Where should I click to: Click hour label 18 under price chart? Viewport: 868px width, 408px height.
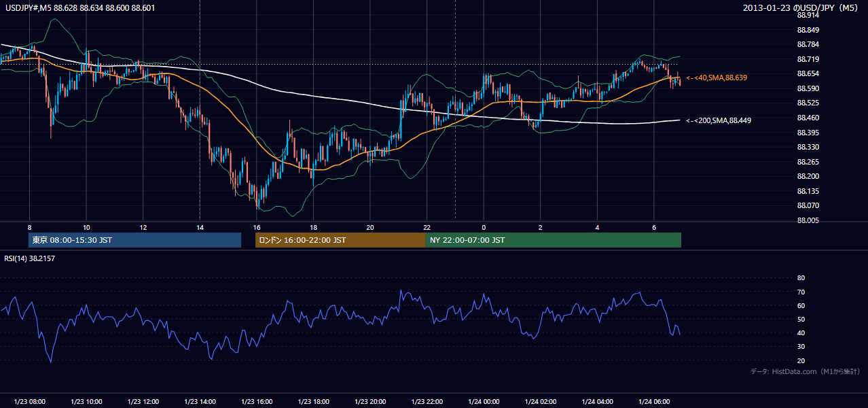click(x=313, y=227)
